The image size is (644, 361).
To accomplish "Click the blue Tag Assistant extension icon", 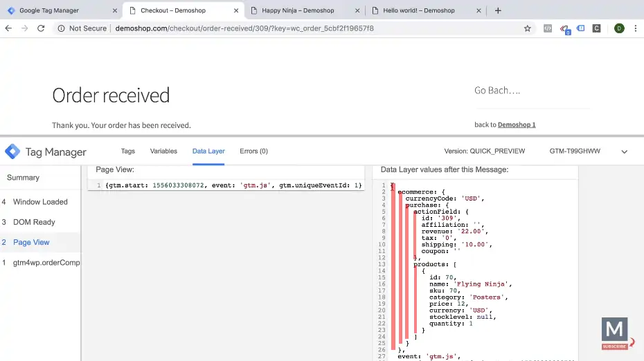I will [580, 28].
